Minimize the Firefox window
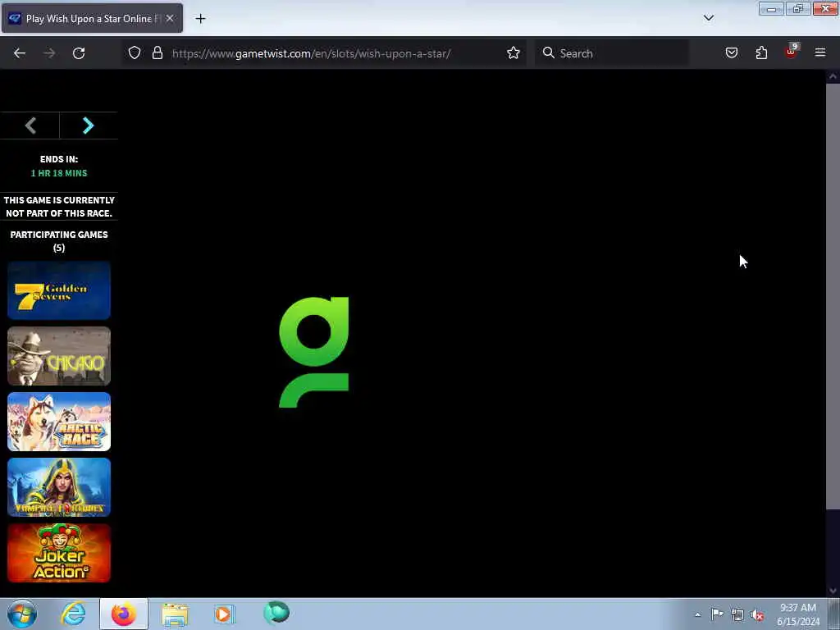Viewport: 840px width, 630px height. click(x=771, y=9)
